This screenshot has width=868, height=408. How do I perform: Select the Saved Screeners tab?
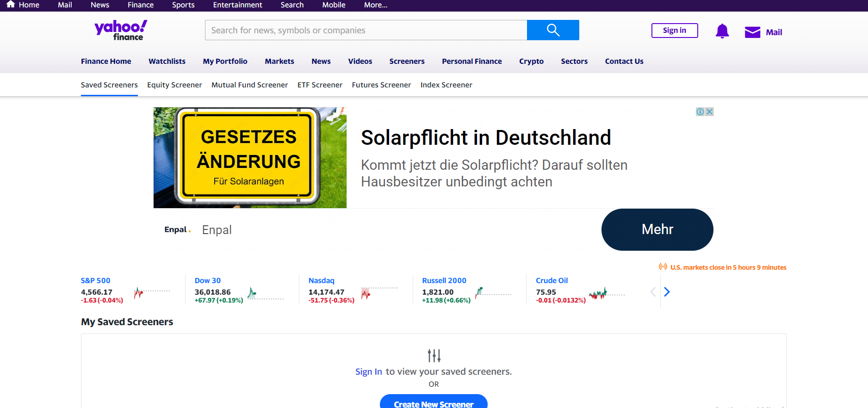[109, 85]
